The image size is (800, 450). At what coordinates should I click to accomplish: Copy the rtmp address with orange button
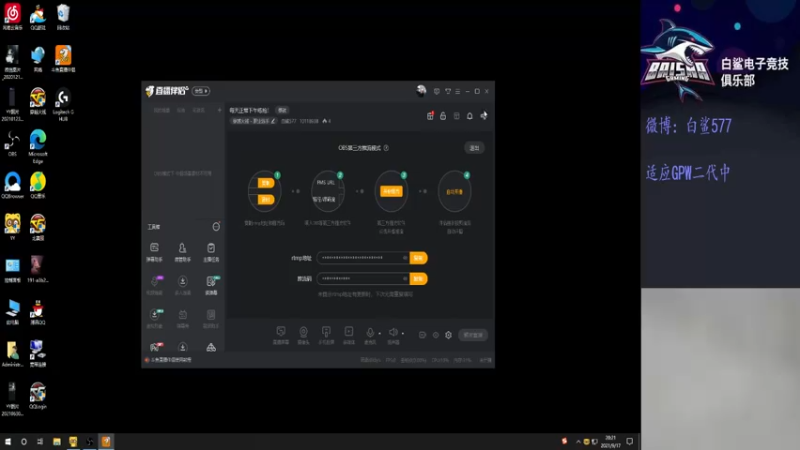[418, 258]
